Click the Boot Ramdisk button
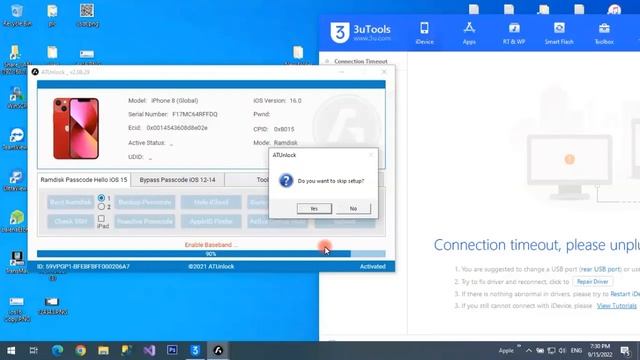Screen dimensions: 640x360 point(70,202)
